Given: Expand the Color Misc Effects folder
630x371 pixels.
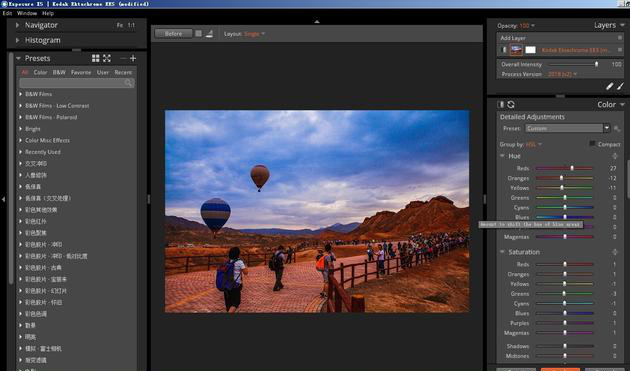Looking at the screenshot, I should coord(20,140).
